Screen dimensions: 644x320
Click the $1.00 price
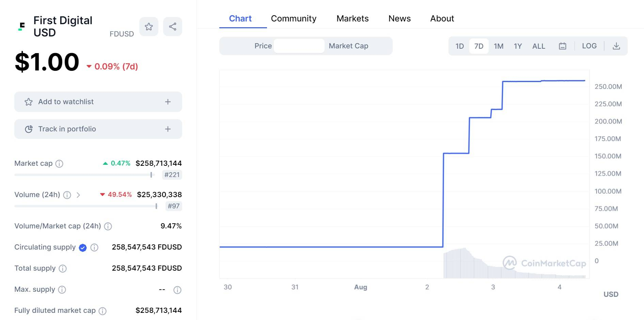(x=47, y=62)
